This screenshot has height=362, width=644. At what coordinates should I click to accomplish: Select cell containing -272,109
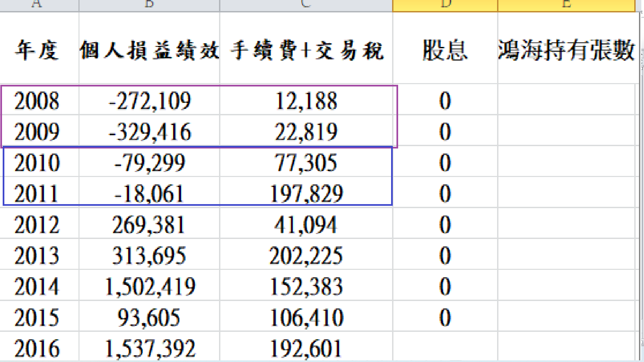tap(150, 101)
